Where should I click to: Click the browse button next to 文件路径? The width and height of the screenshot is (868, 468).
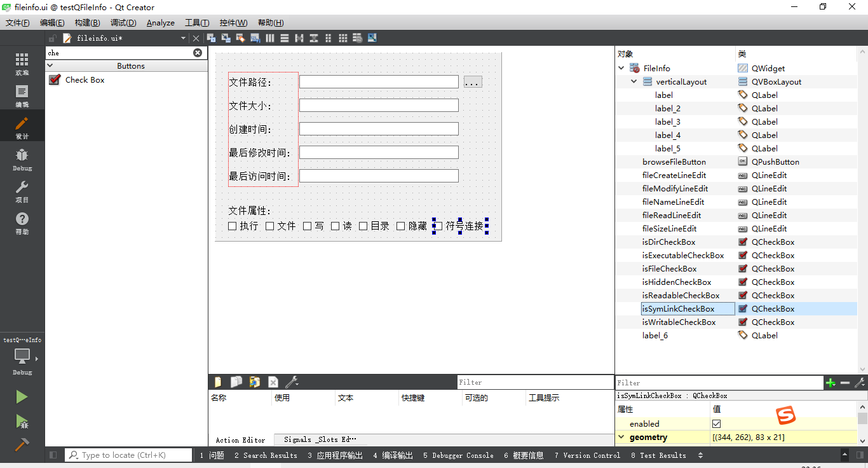472,81
